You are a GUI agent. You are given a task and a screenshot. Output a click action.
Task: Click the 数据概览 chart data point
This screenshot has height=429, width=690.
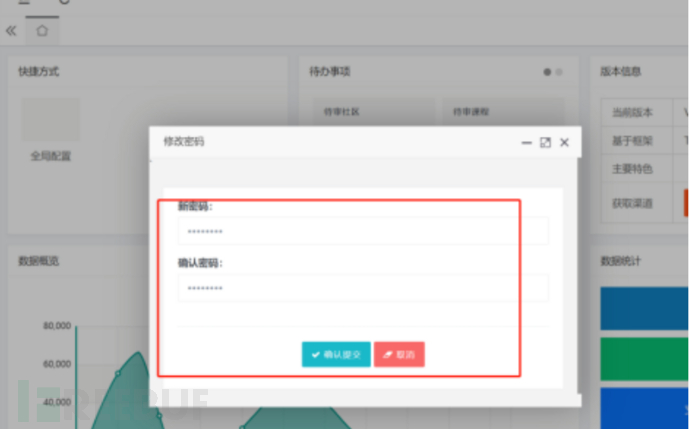pyautogui.click(x=117, y=373)
